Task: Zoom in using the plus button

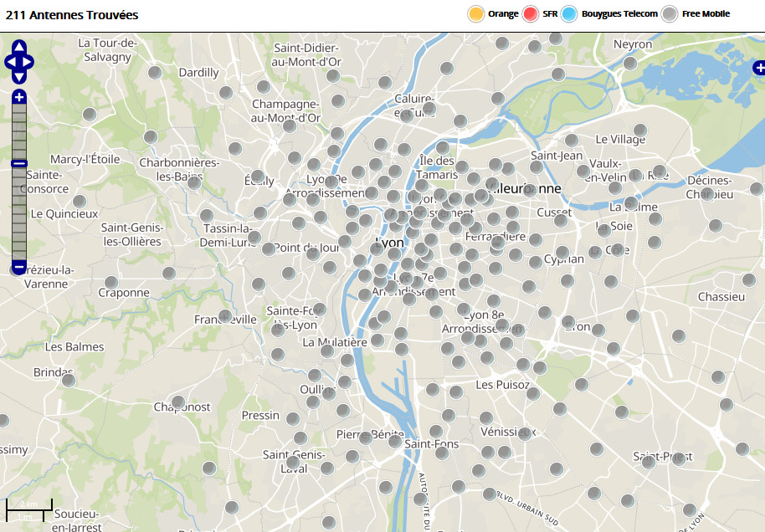Action: [19, 98]
